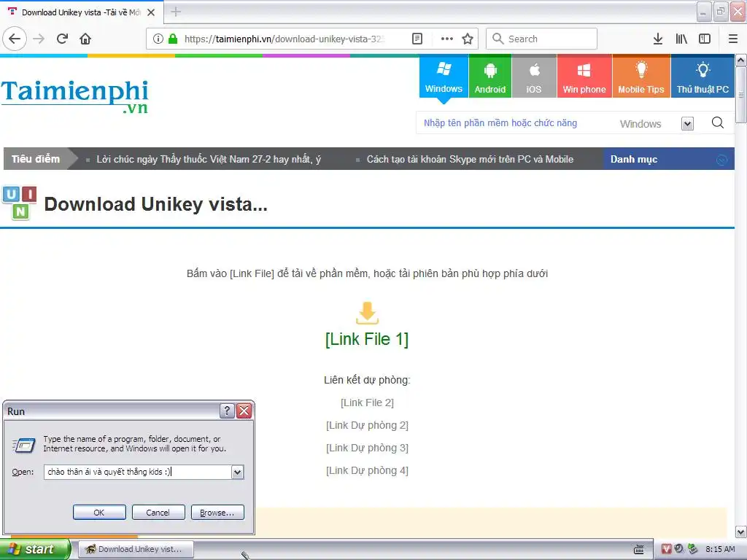Click the Open text field in Run

tap(138, 472)
